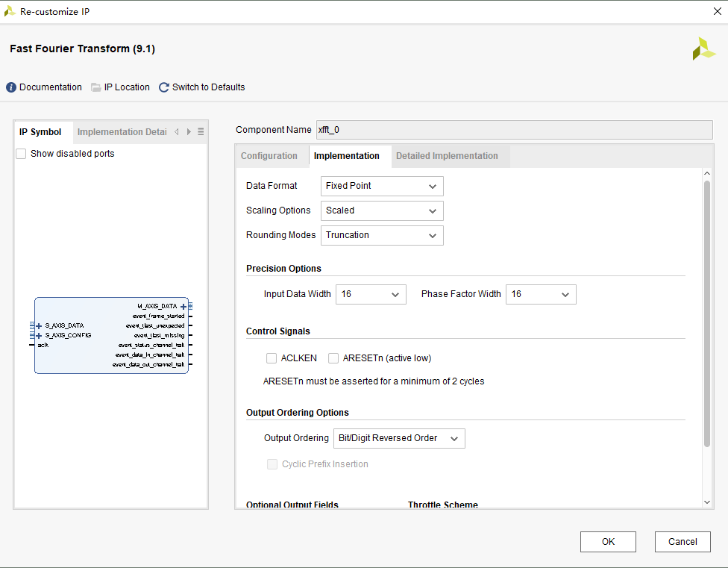Expand the S_AXIS_CONFIG port plus icon

[x=39, y=335]
